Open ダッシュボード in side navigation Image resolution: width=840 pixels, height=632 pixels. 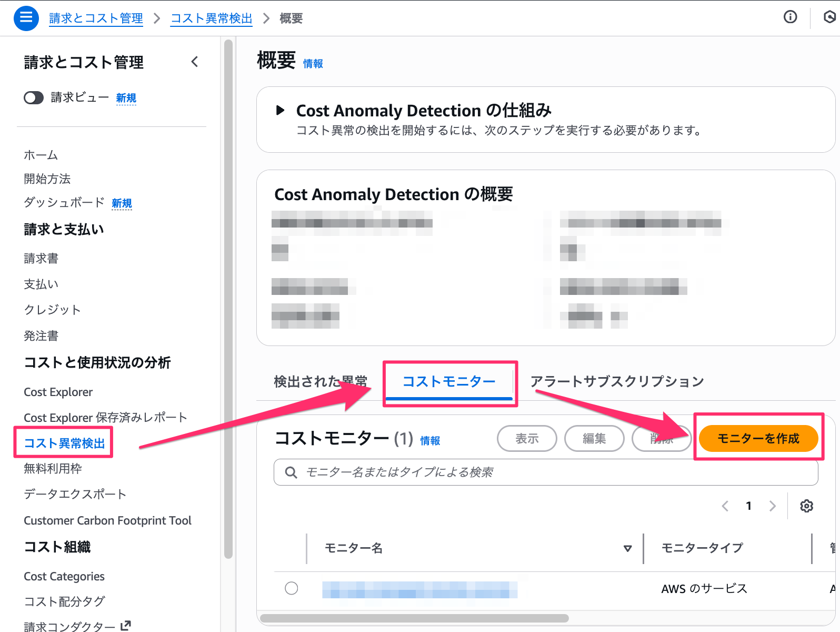(x=64, y=202)
